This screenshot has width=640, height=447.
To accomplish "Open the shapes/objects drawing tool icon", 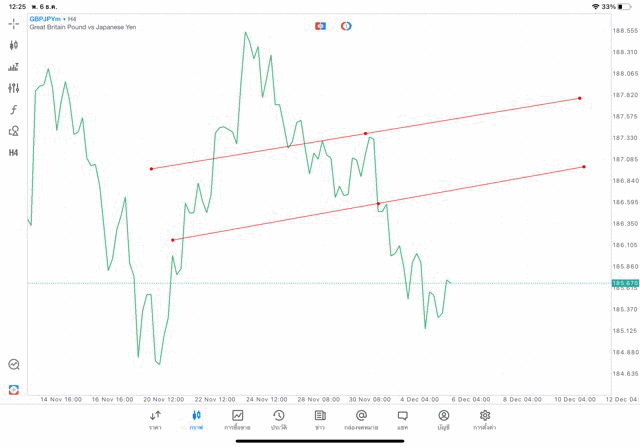I will tap(13, 131).
